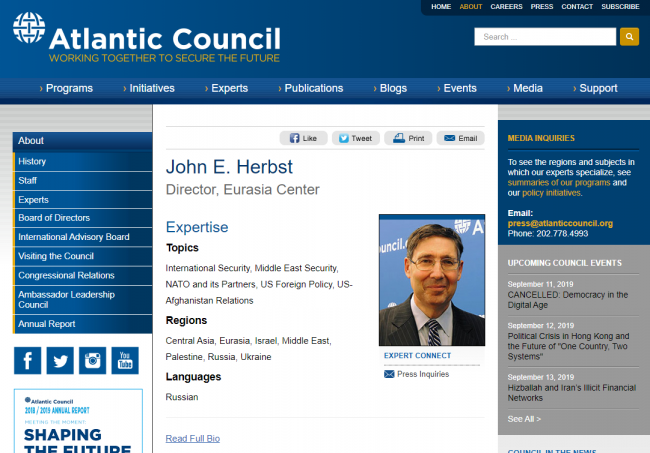Screen dimensions: 650x453
Task: Open the Experts navigation menu
Action: point(227,88)
